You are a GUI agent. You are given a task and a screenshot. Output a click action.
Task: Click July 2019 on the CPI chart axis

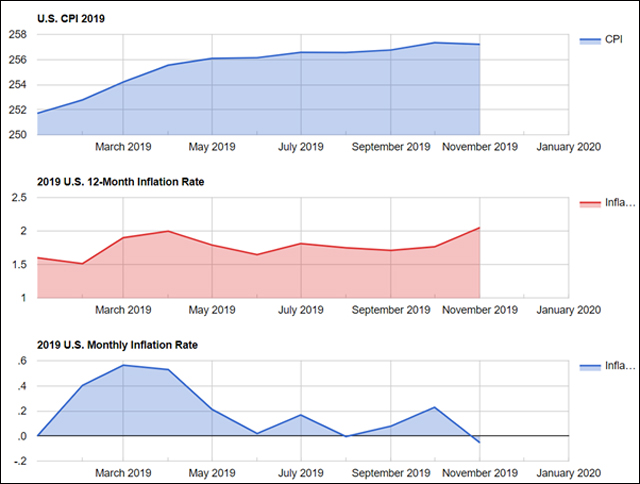pos(301,147)
